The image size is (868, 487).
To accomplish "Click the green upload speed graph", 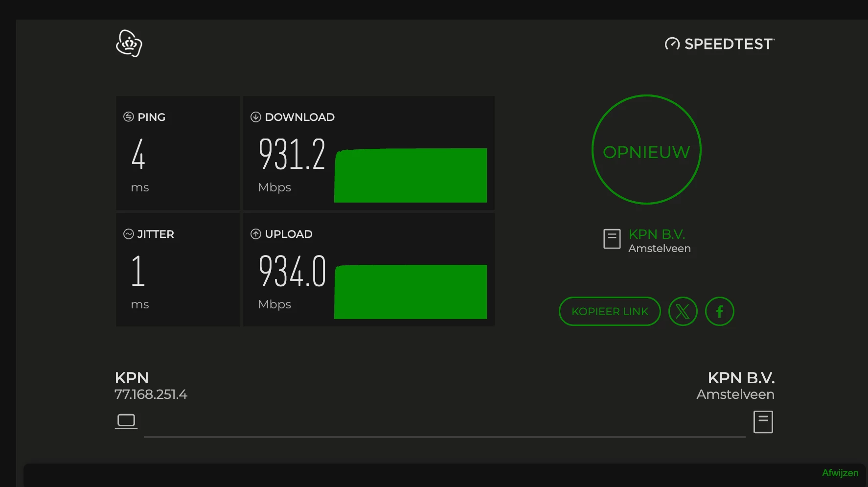I will (x=411, y=292).
